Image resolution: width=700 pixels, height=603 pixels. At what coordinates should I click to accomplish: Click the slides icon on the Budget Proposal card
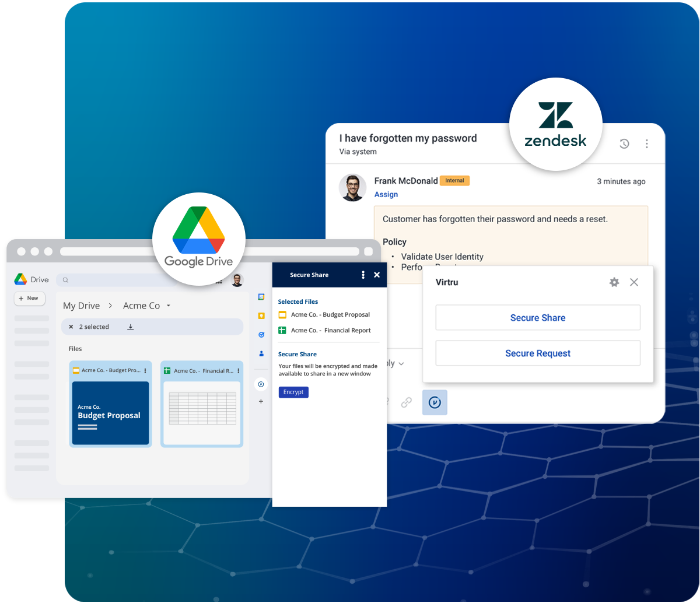76,370
